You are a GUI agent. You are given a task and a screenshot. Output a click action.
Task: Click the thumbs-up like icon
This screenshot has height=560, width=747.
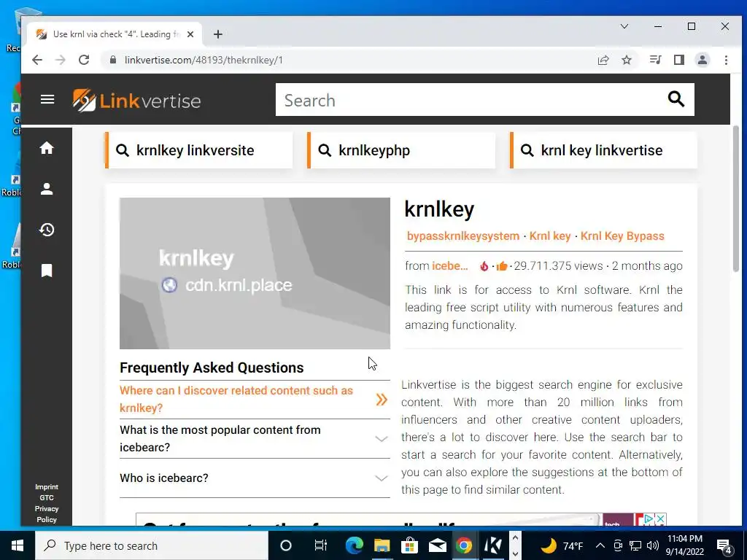[x=502, y=266]
